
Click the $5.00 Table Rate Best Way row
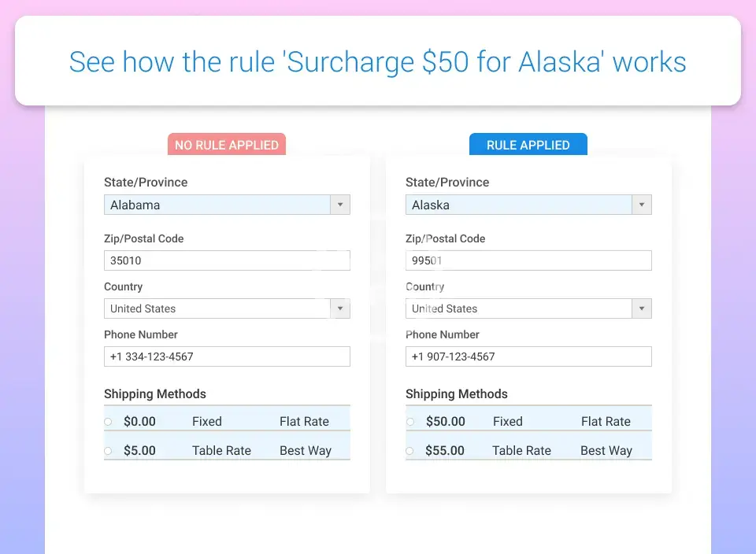[227, 451]
